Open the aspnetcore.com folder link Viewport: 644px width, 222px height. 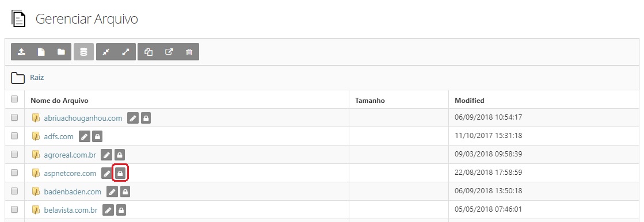point(70,173)
